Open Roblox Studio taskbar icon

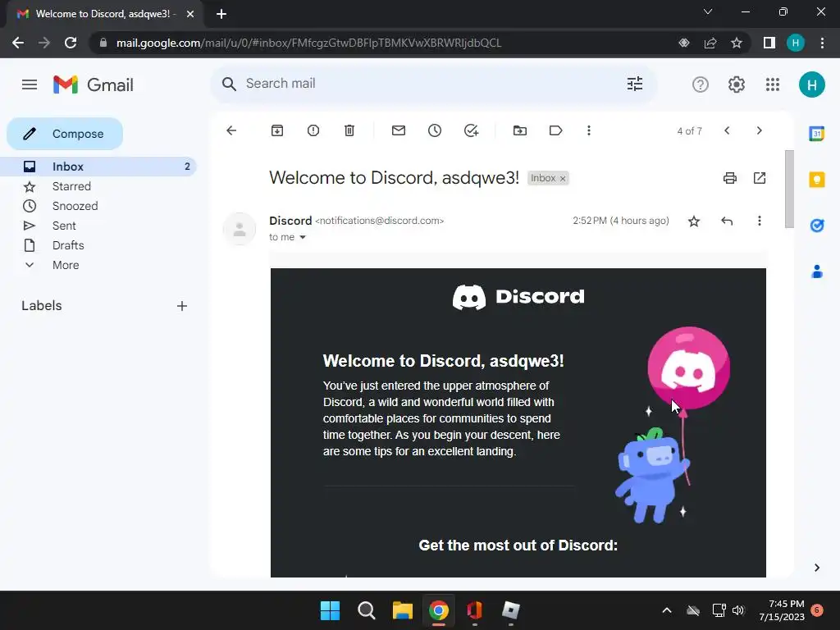pos(510,610)
